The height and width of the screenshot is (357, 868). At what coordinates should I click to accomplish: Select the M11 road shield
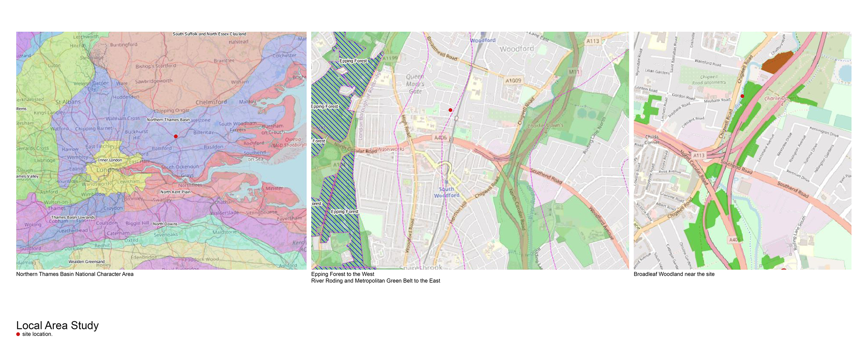pos(574,72)
